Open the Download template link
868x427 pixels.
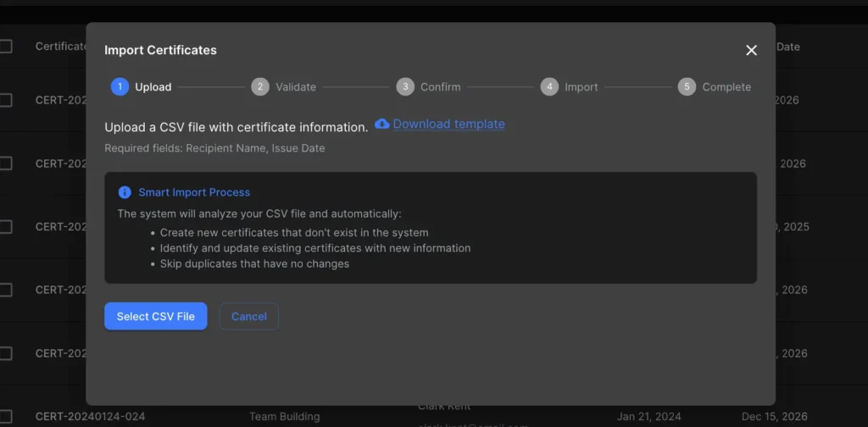click(448, 124)
